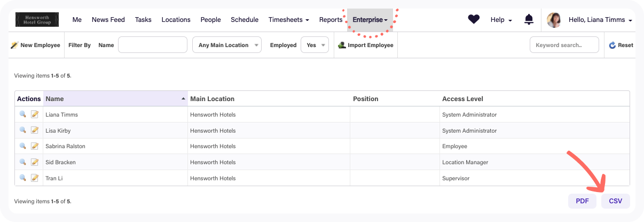Open the Employed Yes dropdown

(x=315, y=45)
